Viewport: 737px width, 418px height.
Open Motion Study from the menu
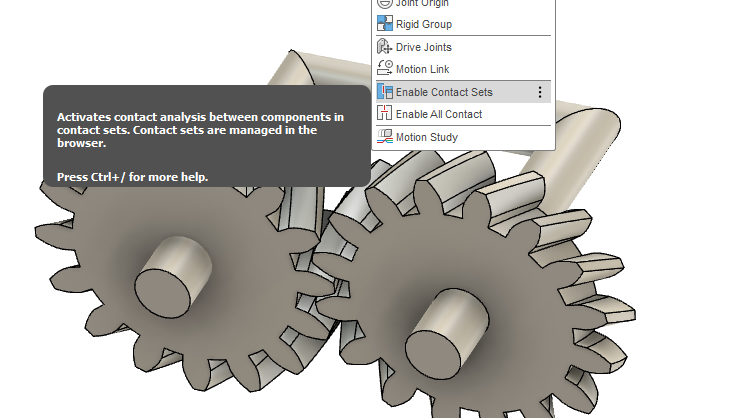[x=463, y=137]
